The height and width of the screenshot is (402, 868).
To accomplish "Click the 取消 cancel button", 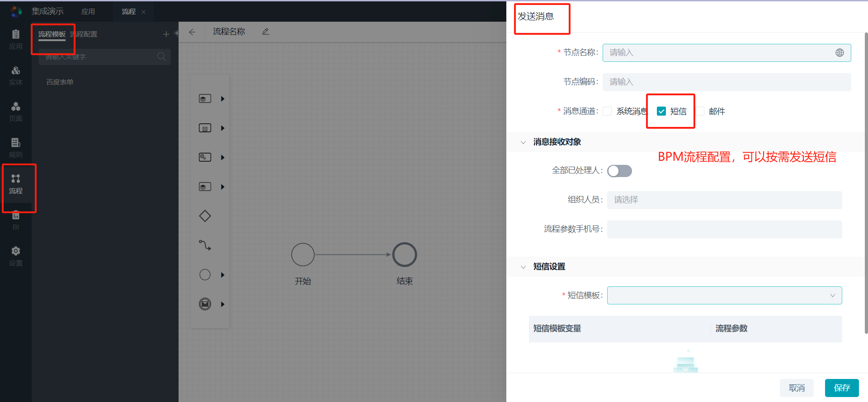I will pos(797,388).
